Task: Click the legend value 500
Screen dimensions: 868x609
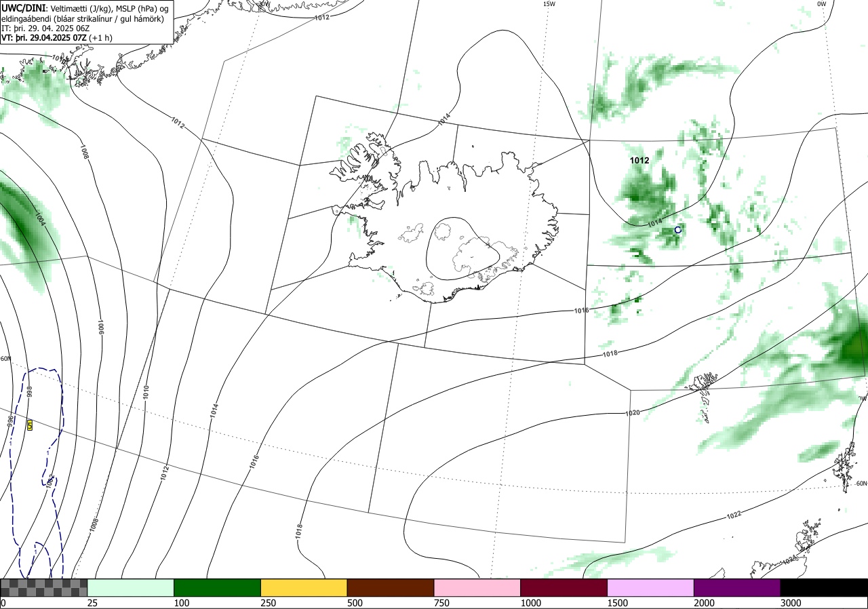Action: point(355,603)
